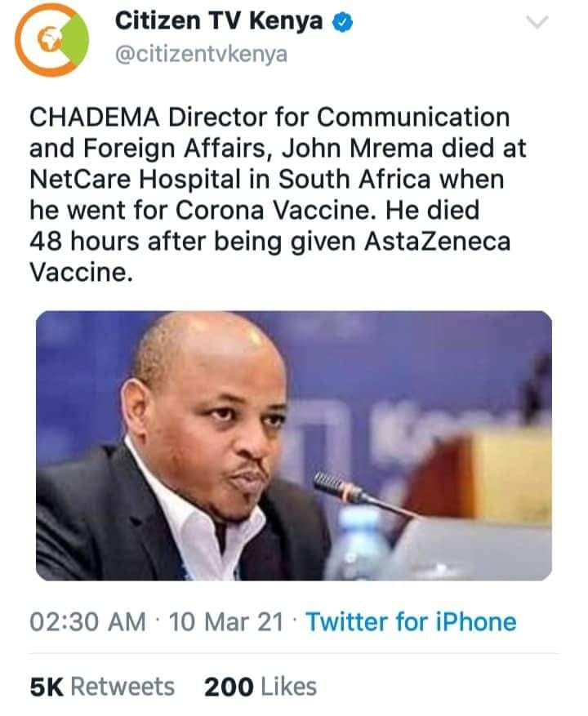The width and height of the screenshot is (588, 716).
Task: Open the attached photo of the man
Action: click(294, 446)
